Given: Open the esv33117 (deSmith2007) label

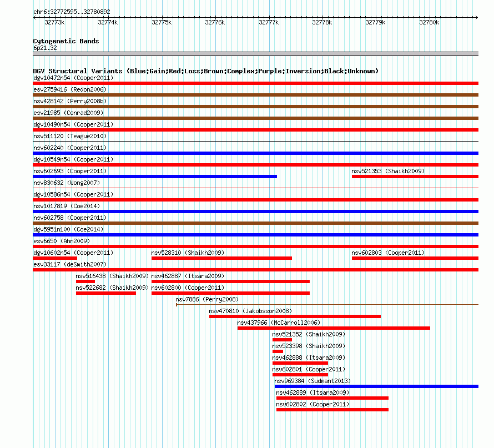Looking at the screenshot, I should pos(70,264).
